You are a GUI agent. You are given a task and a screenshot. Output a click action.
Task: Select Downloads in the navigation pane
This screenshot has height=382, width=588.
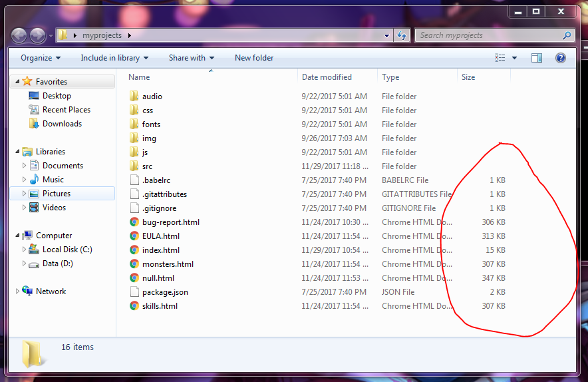(62, 124)
